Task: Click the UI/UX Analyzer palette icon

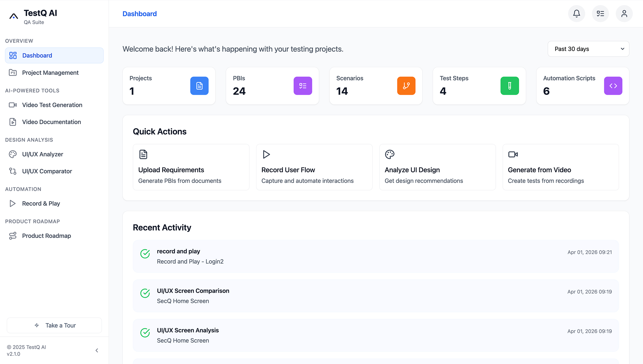Action: (x=13, y=154)
